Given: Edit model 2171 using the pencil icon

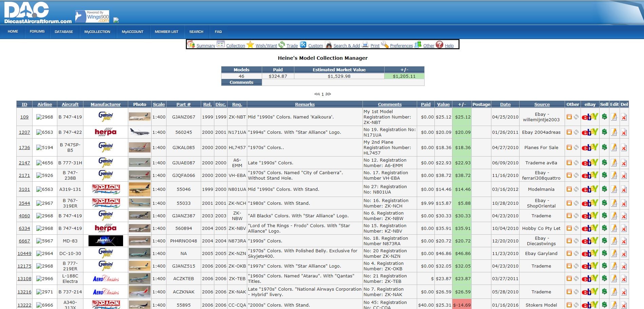Looking at the screenshot, I should (x=614, y=175).
